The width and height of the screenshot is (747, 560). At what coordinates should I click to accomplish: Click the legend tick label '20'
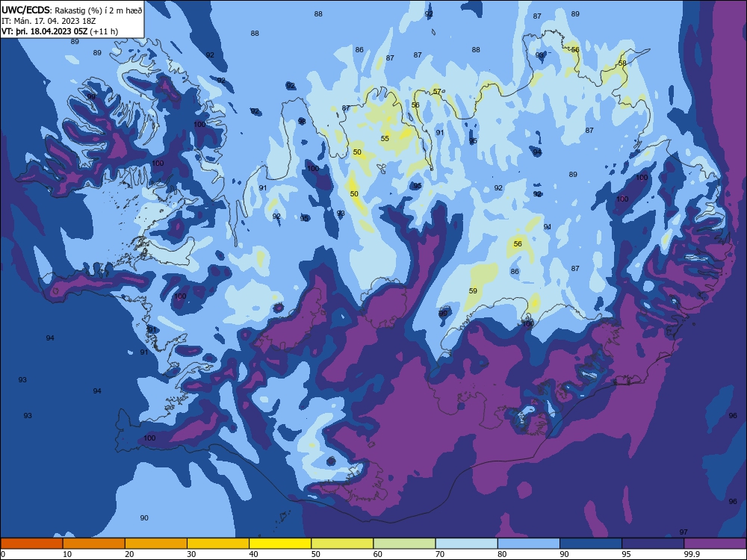click(129, 554)
